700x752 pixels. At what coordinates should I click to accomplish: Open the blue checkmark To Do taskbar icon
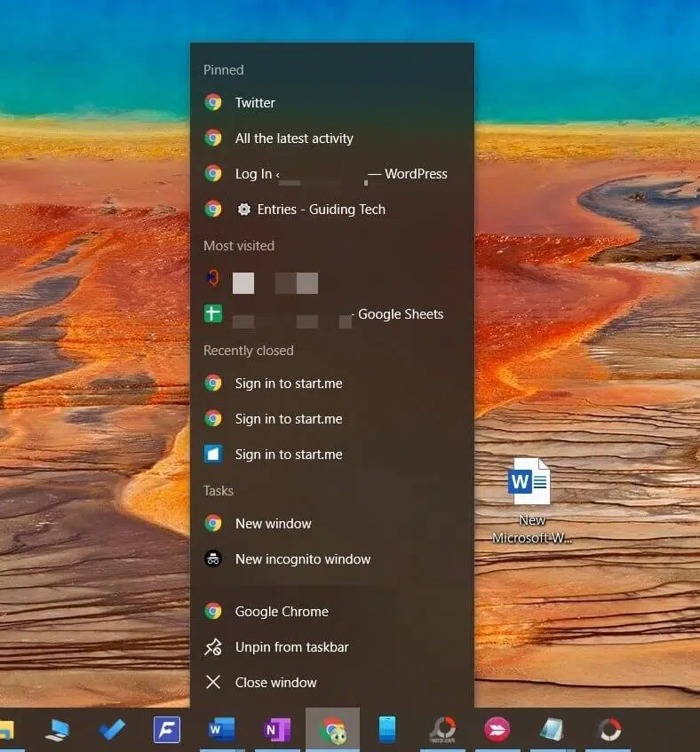(x=112, y=730)
